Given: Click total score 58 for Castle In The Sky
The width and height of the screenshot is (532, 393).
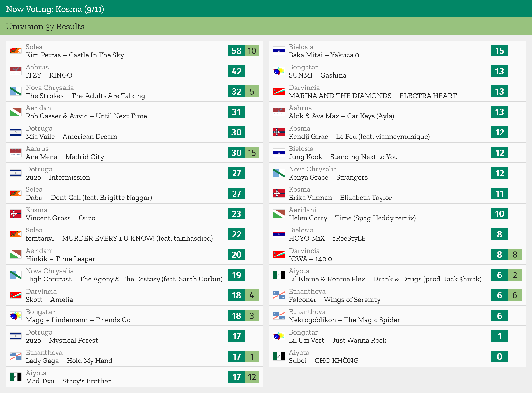Looking at the screenshot, I should click(x=236, y=51).
